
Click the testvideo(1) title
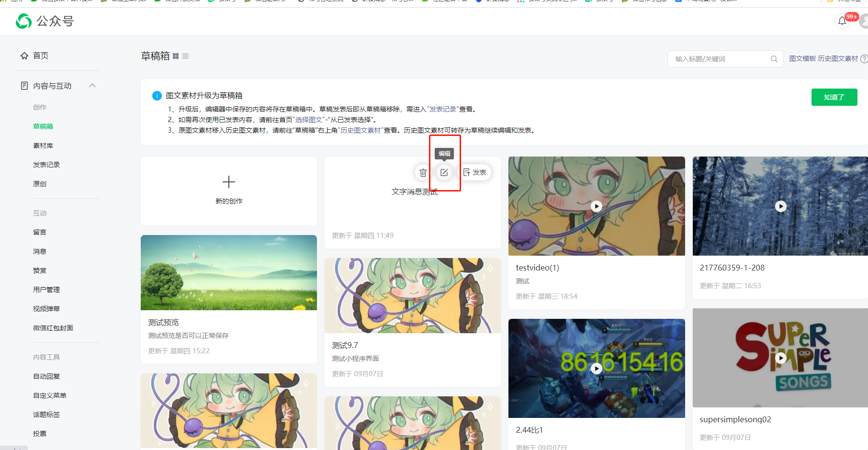click(537, 268)
